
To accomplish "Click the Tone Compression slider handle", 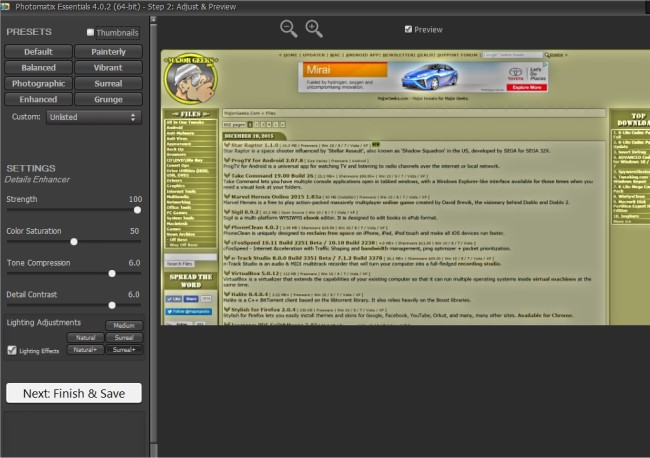I will point(112,274).
